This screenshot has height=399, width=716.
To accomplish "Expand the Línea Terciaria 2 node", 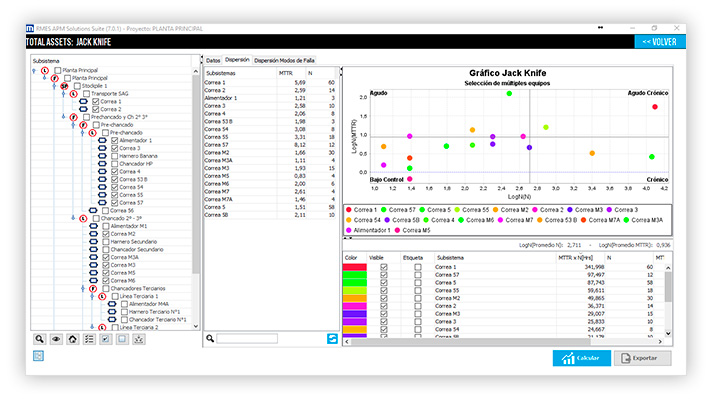I will click(92, 327).
